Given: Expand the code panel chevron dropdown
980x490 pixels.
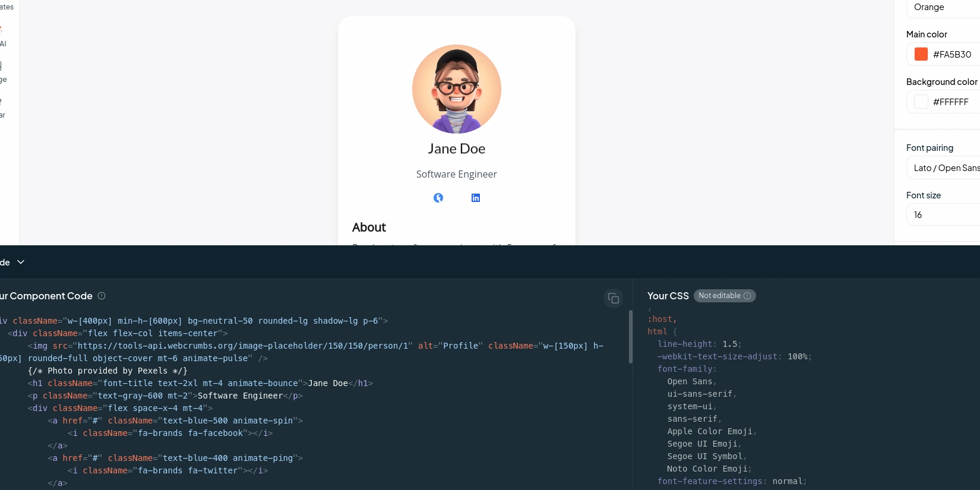Looking at the screenshot, I should (x=21, y=262).
